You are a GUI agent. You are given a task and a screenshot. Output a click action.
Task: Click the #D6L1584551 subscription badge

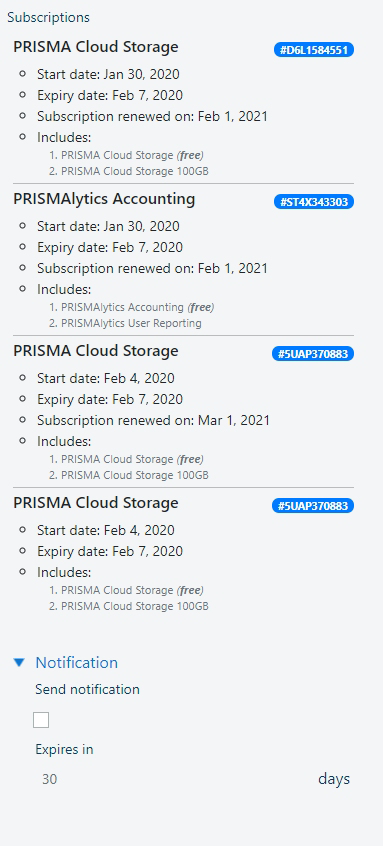point(313,50)
